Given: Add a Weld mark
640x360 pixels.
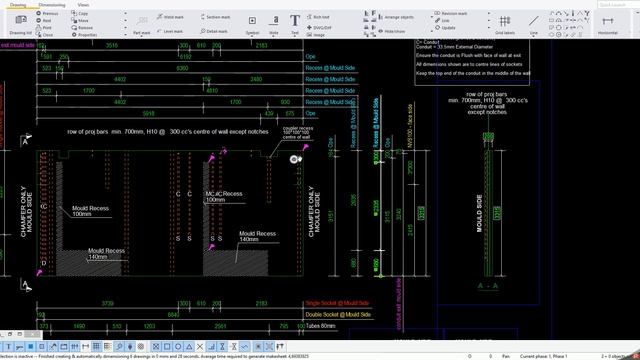Looking at the screenshot, I should [x=170, y=17].
